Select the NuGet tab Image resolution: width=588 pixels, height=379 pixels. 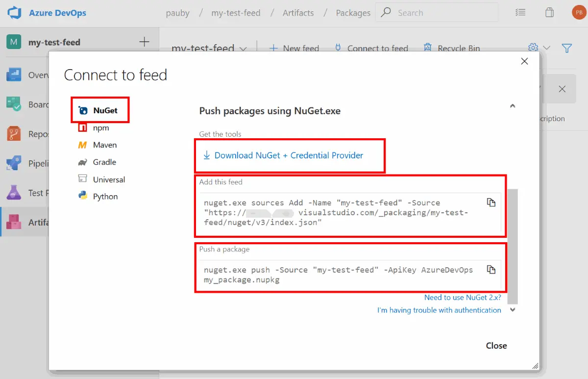click(x=101, y=110)
